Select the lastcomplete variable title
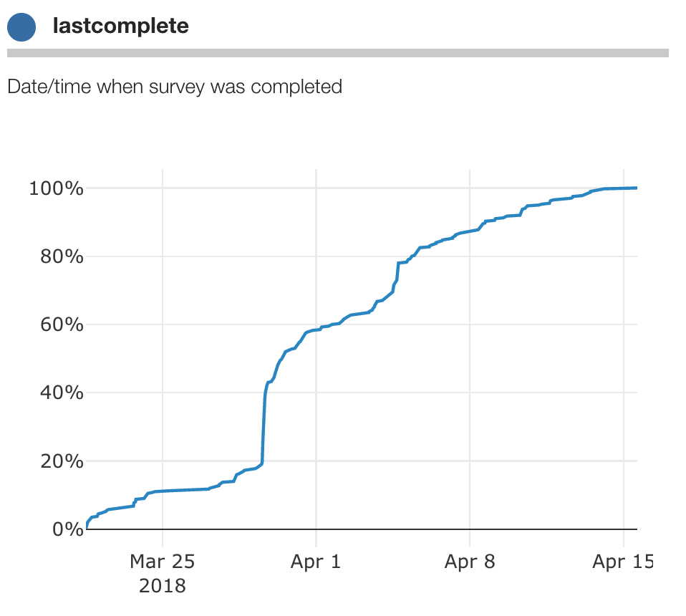Screen dimensions: 686x616 click(x=120, y=27)
